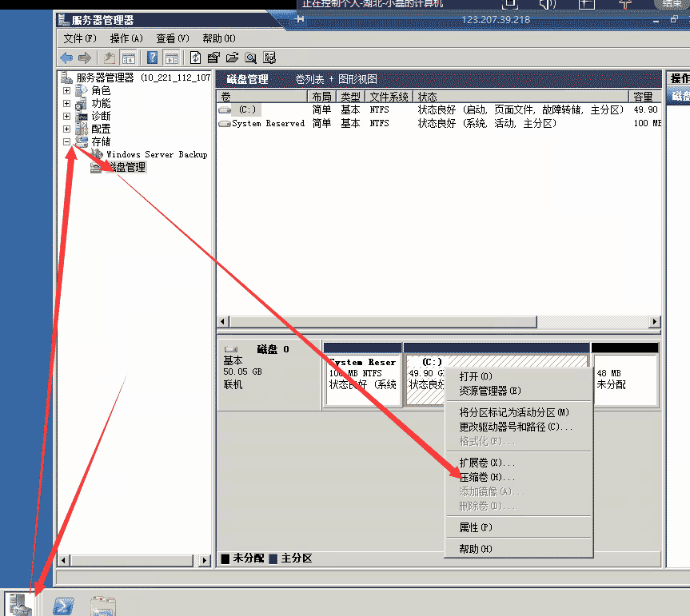Sort by the 卷 column header
690x616 pixels.
(262, 97)
